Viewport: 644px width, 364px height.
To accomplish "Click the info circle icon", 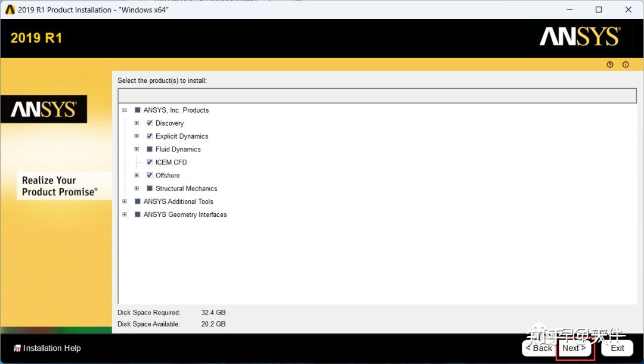I will 626,64.
